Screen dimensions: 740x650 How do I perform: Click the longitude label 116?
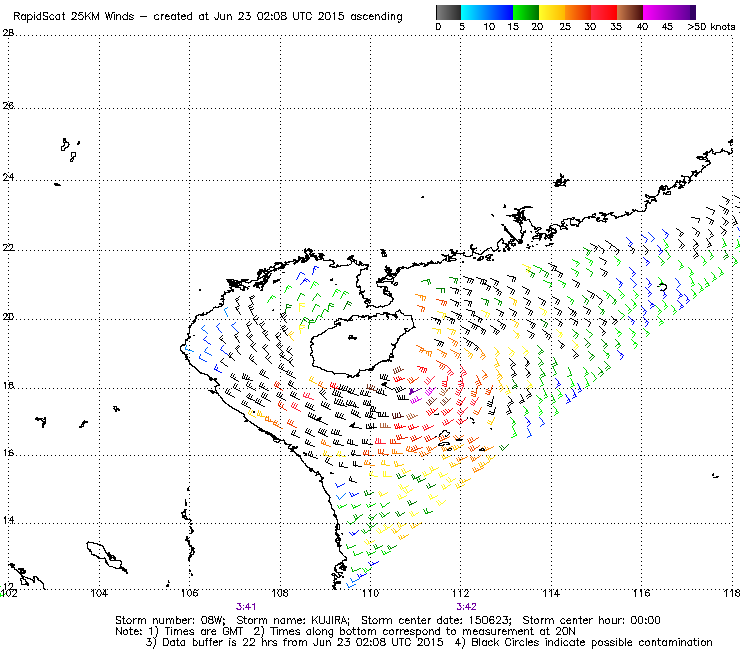[x=641, y=593]
